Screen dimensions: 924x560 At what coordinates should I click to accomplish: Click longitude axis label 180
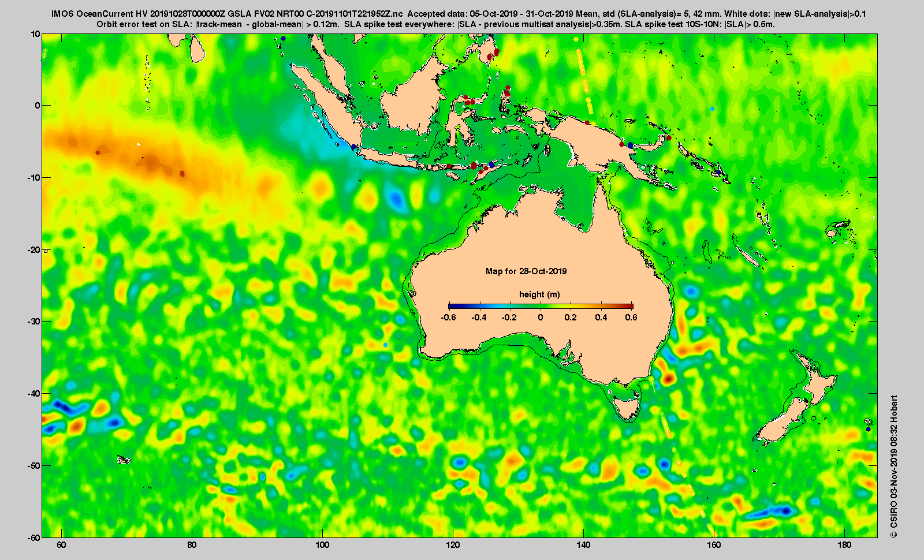click(x=844, y=545)
